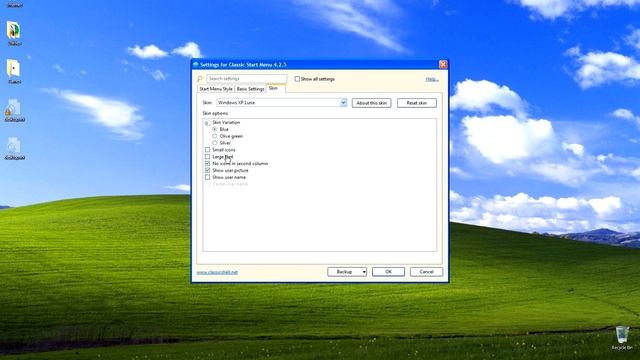Enable the Small icons checkbox
640x360 pixels.
pyautogui.click(x=207, y=150)
